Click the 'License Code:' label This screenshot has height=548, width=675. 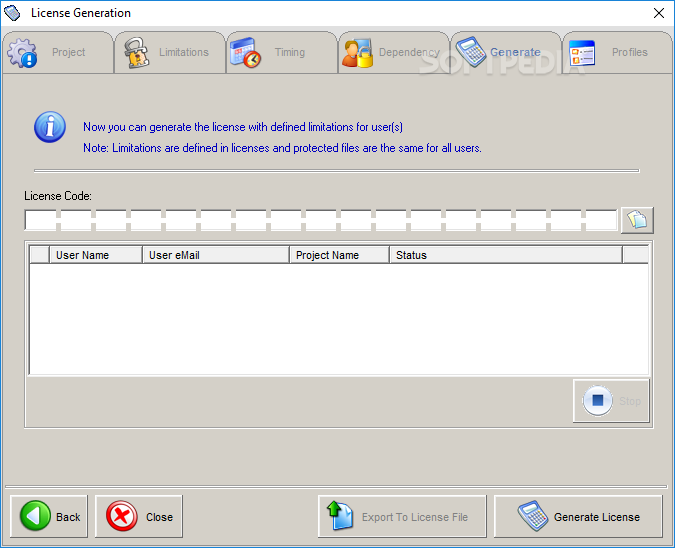(x=58, y=196)
